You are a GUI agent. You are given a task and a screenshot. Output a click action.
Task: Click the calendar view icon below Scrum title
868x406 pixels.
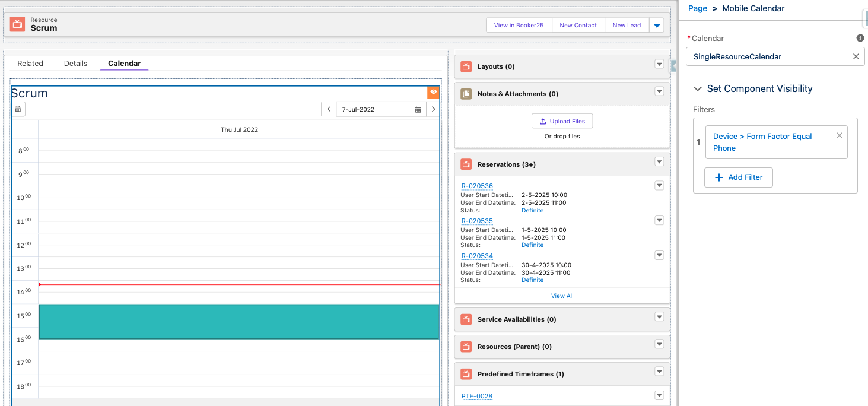pos(18,109)
